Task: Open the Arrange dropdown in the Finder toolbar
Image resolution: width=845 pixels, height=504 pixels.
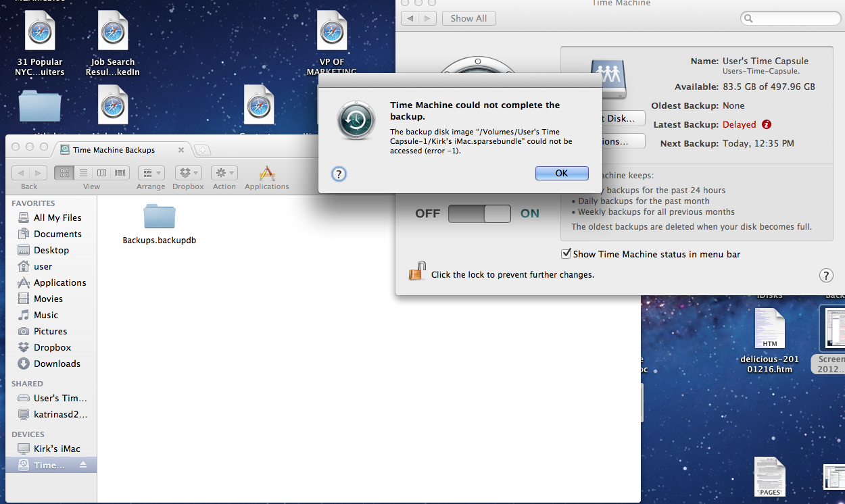Action: tap(151, 172)
